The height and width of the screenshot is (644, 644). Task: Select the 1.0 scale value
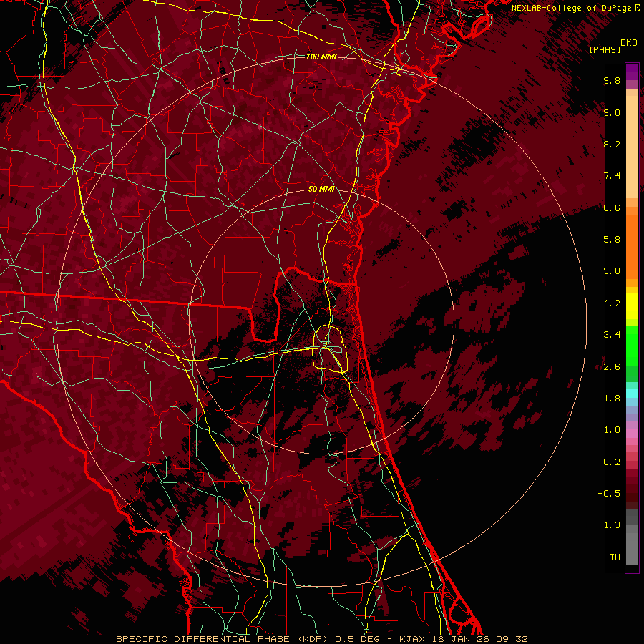coord(612,430)
